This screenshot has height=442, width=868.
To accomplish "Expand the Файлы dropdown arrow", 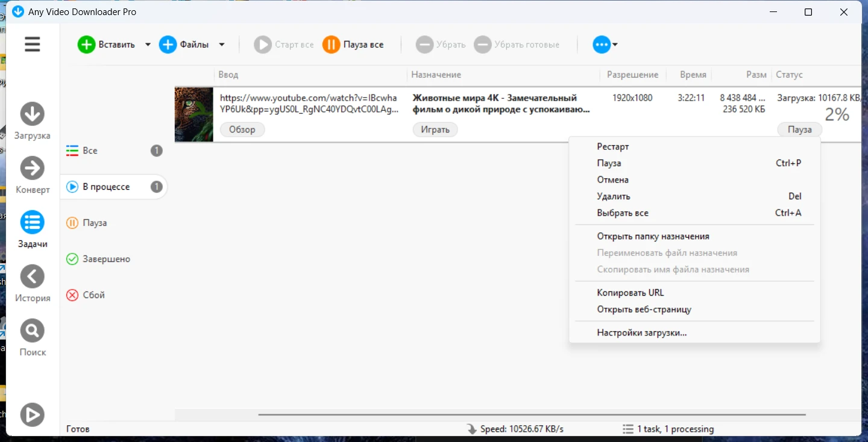I will (222, 45).
